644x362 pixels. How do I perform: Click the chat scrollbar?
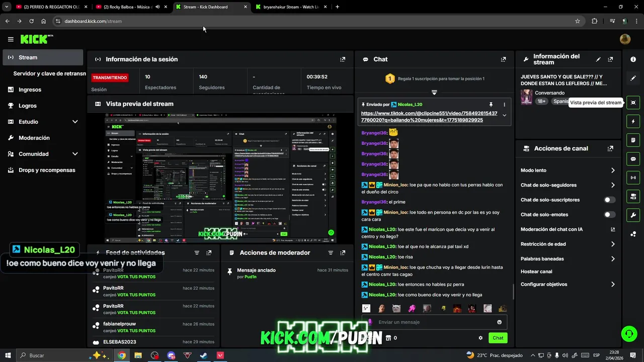(x=513, y=291)
